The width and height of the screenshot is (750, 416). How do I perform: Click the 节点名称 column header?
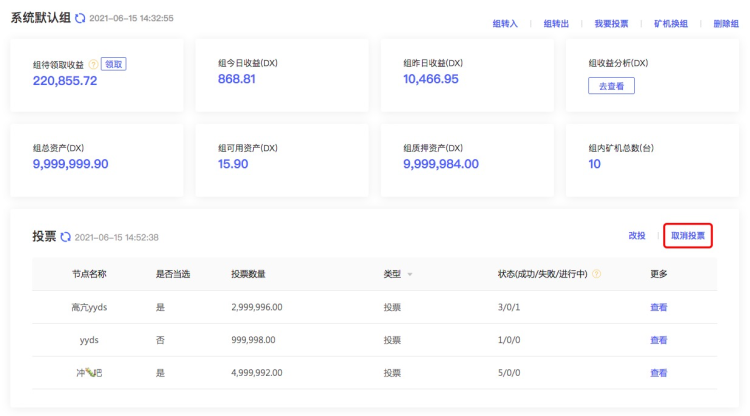click(x=89, y=274)
